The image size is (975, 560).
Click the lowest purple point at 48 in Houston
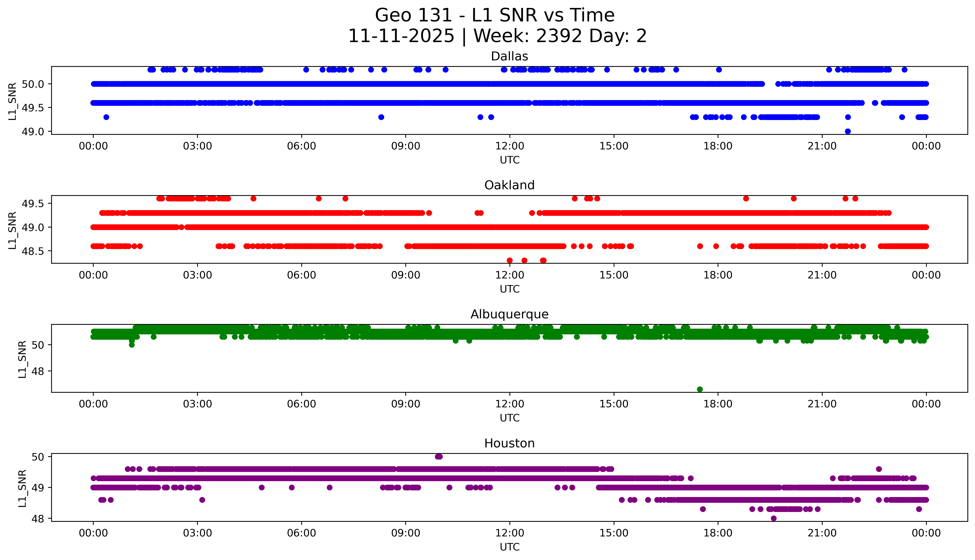click(x=774, y=518)
